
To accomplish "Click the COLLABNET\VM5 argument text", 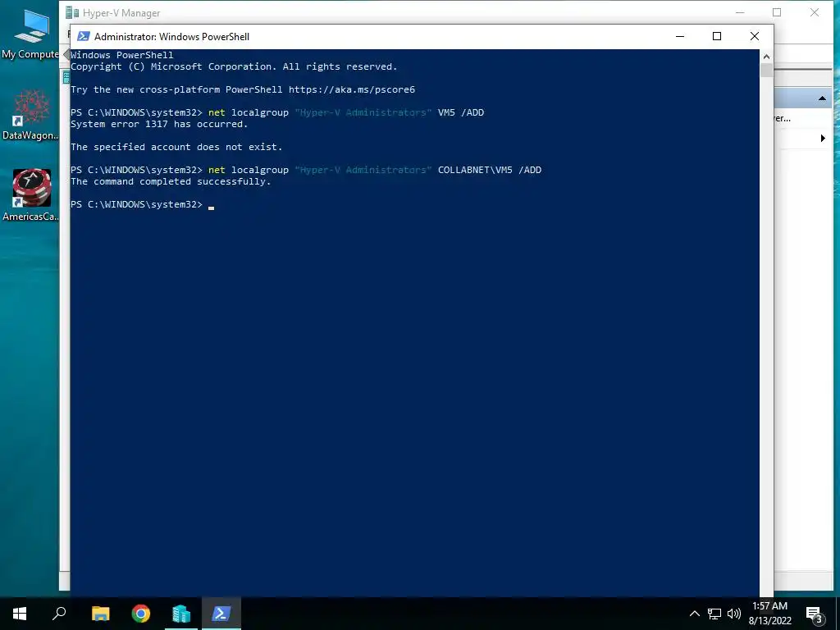I will [475, 170].
